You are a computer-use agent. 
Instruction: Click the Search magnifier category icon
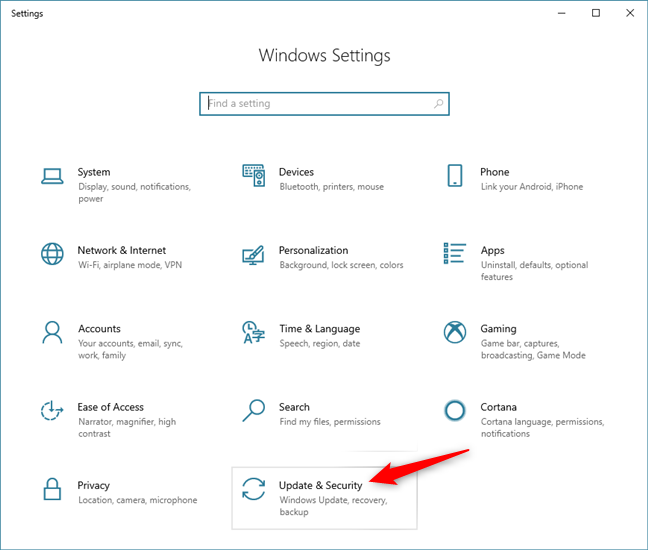(x=254, y=410)
